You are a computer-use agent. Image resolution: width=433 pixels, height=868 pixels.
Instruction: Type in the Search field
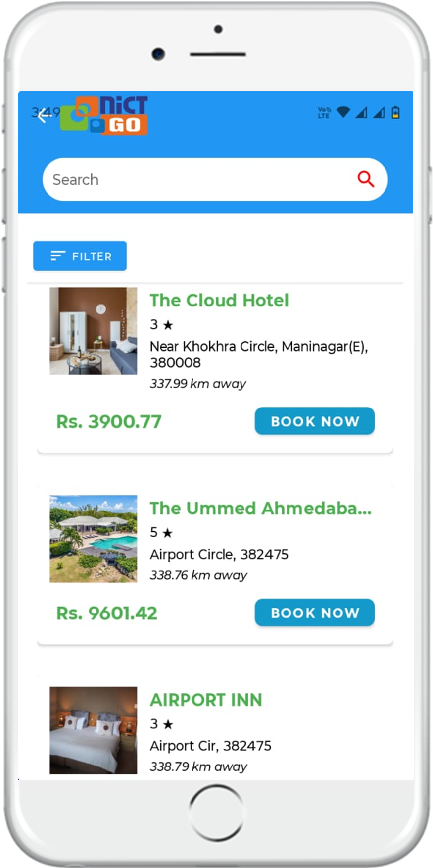[x=198, y=179]
